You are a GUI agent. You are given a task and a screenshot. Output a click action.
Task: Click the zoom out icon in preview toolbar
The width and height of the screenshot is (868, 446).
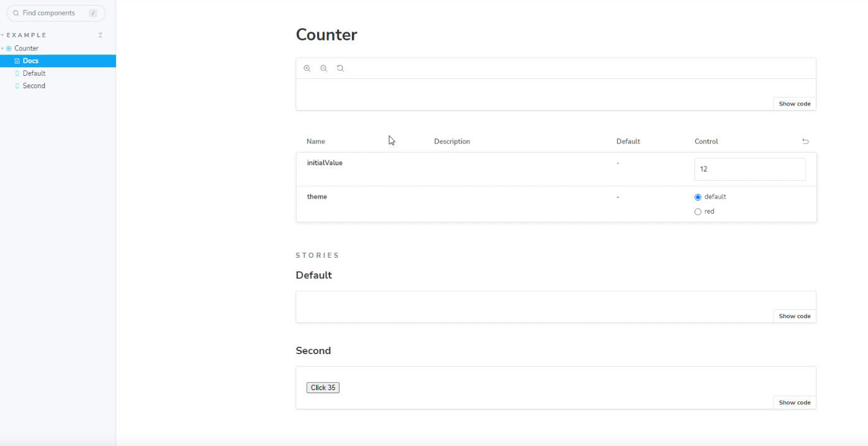(324, 68)
